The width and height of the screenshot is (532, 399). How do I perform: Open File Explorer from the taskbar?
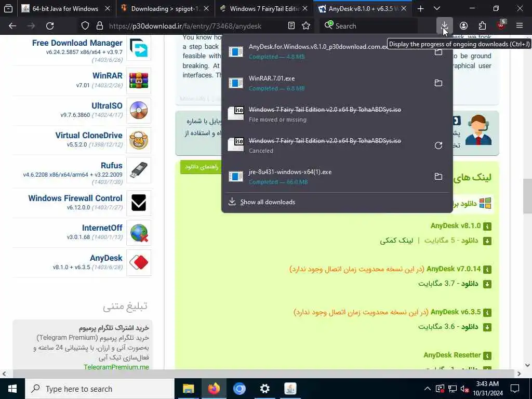point(188,389)
